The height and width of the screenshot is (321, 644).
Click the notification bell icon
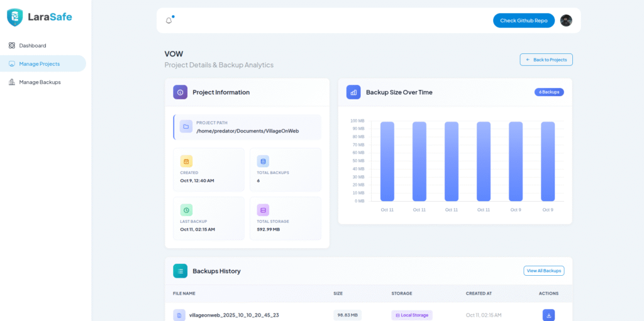tap(169, 21)
